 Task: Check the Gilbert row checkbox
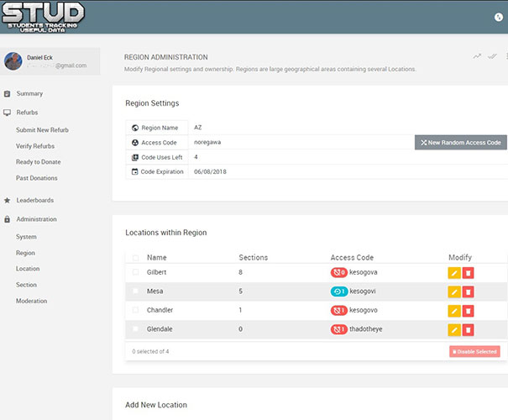pos(135,272)
